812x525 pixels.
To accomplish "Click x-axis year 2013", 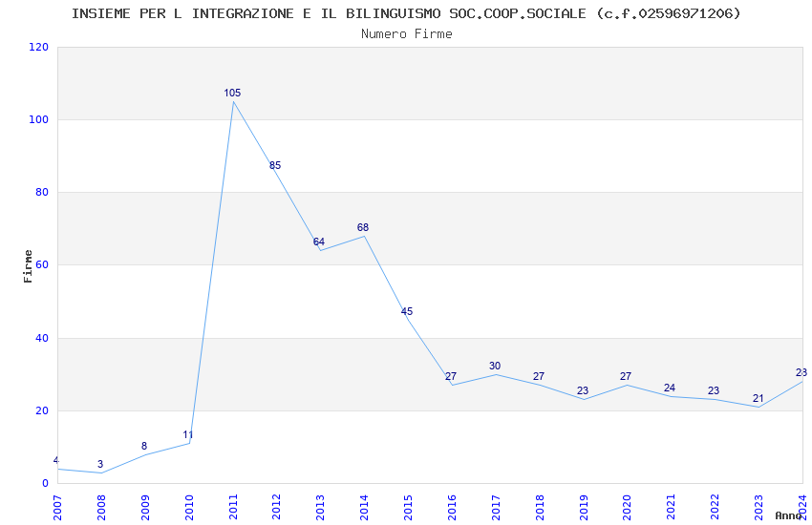I will (x=320, y=508).
